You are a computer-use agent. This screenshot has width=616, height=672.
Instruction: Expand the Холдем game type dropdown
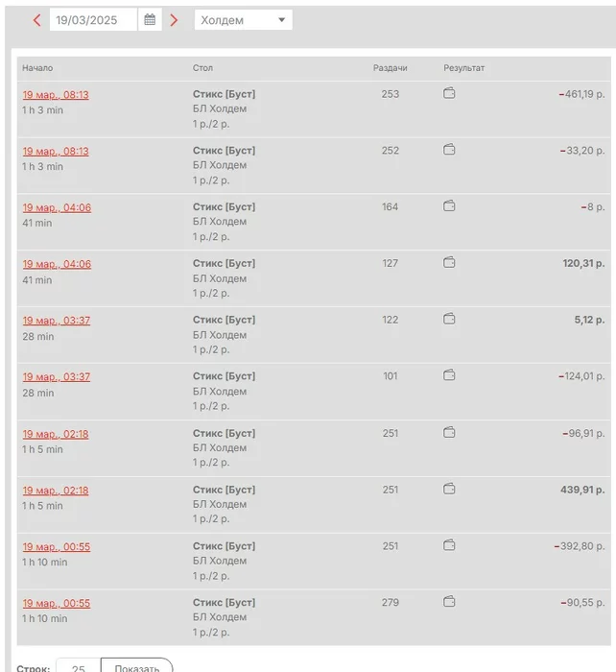pyautogui.click(x=244, y=20)
